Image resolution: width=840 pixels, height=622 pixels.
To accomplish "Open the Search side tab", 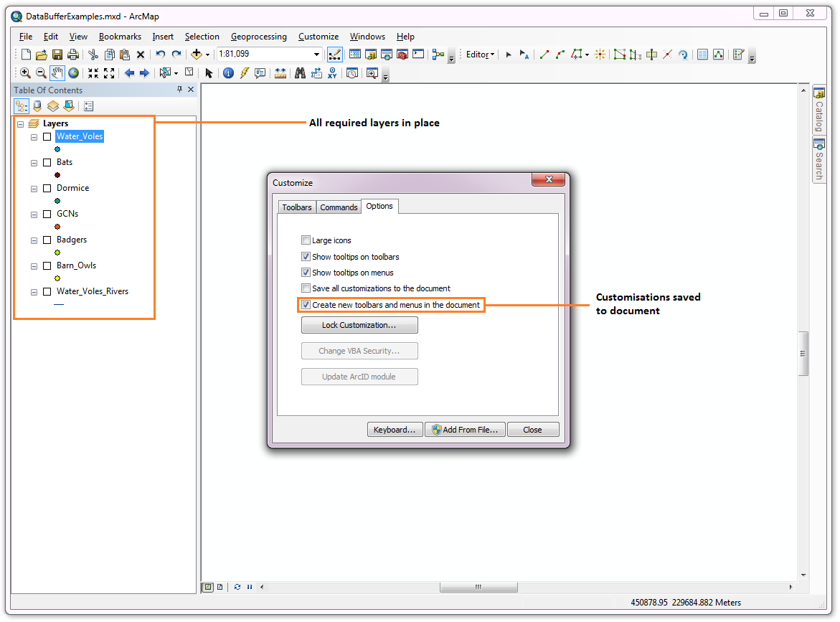I will (819, 160).
